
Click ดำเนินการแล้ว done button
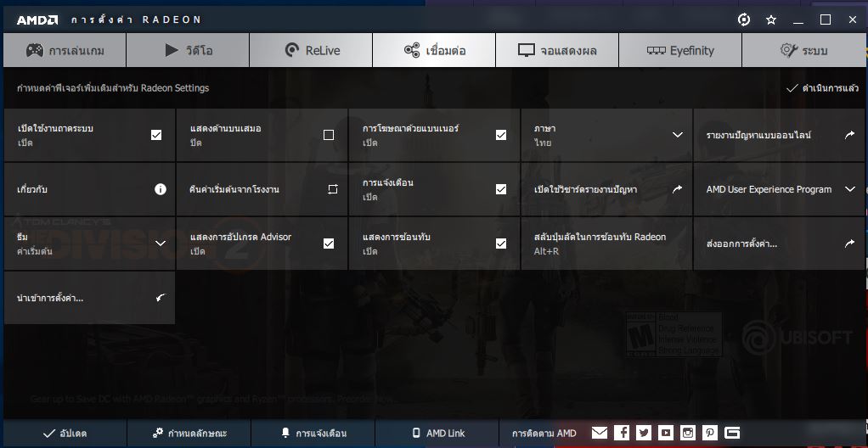823,88
